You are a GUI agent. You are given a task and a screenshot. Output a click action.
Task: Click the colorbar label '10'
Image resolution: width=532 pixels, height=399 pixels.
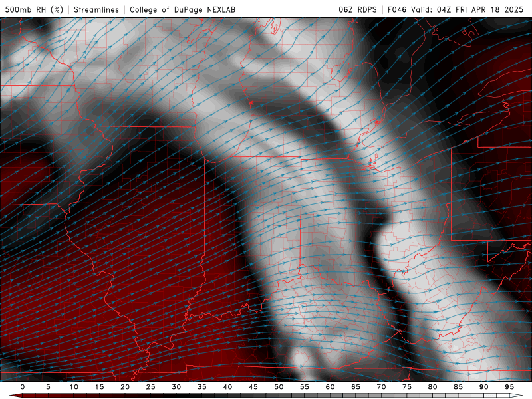(x=74, y=387)
